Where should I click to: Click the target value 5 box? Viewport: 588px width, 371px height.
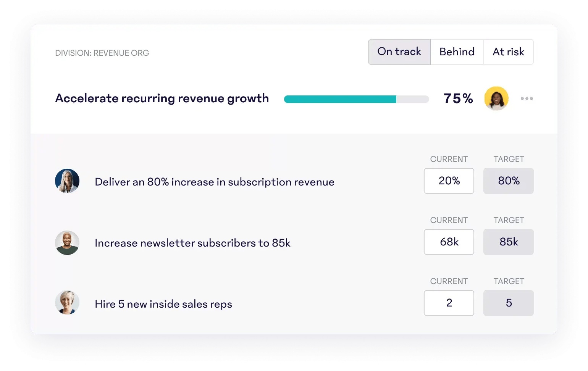[x=508, y=303]
